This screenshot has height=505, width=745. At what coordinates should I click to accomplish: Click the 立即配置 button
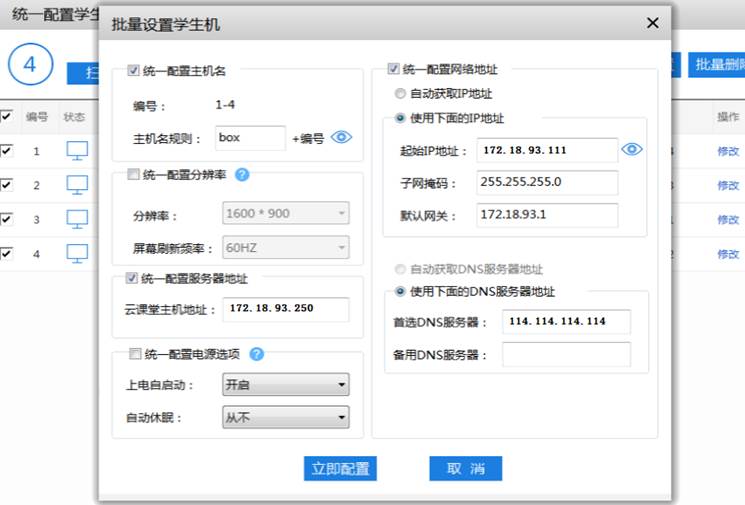click(340, 469)
